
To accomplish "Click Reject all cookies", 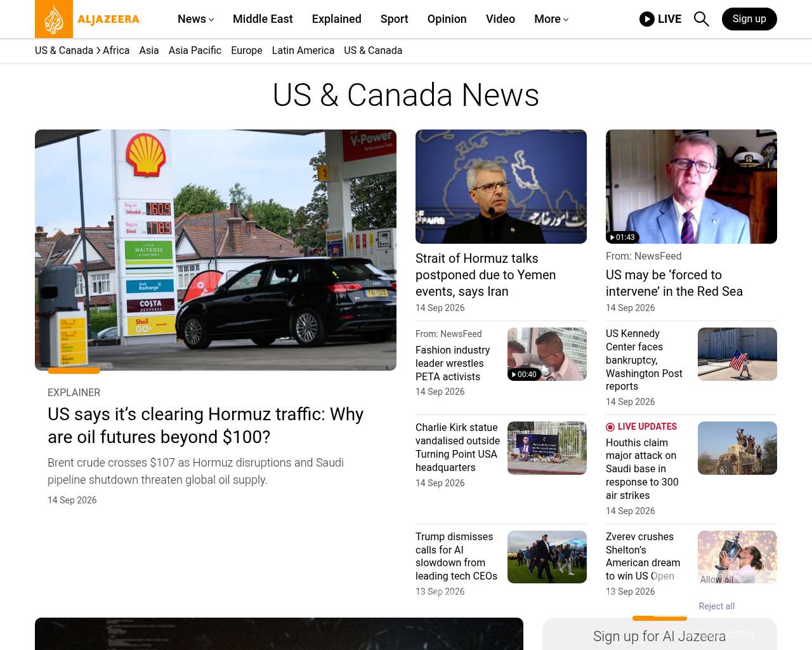I will (716, 606).
